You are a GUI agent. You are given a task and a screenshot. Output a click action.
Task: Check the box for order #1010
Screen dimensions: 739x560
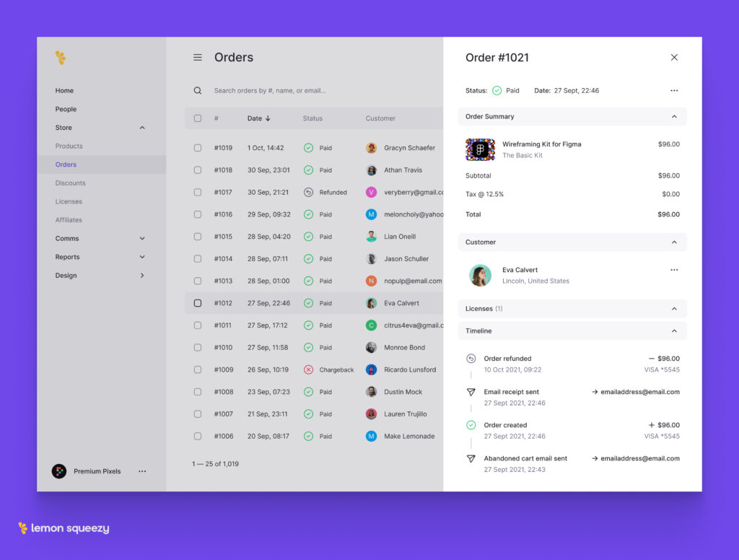tap(198, 347)
